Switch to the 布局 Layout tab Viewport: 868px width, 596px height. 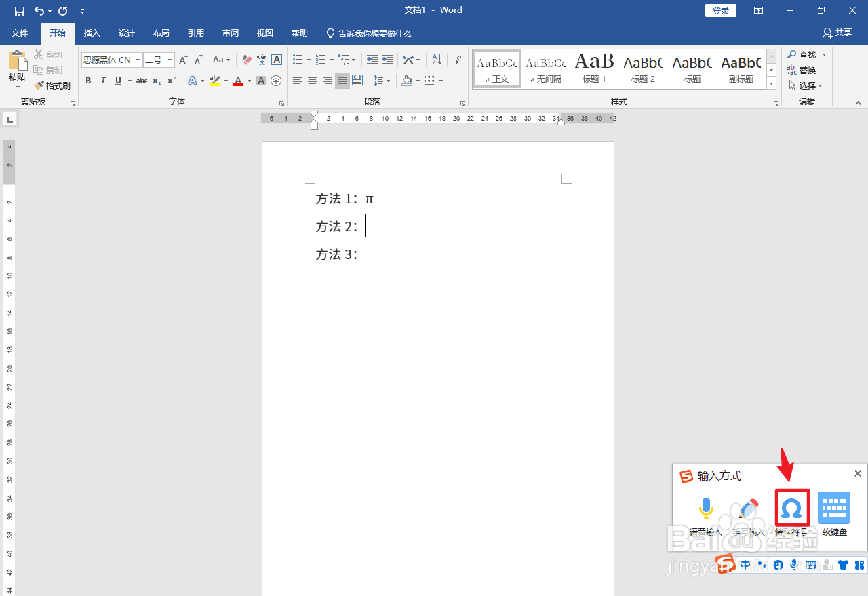(161, 33)
